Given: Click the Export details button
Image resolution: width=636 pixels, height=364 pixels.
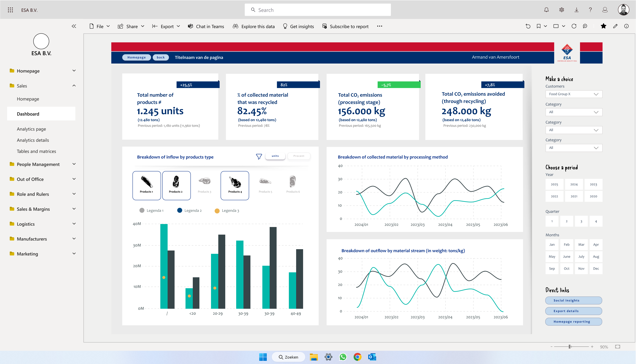Looking at the screenshot, I should point(573,311).
